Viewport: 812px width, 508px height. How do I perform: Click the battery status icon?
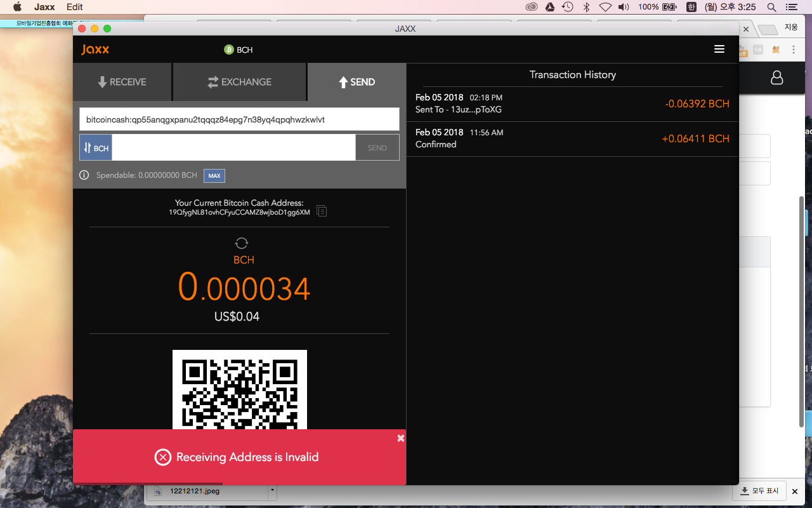coord(669,7)
